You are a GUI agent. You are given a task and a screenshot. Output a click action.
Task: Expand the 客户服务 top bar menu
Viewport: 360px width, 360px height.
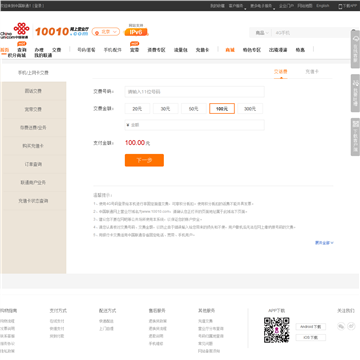pyautogui.click(x=237, y=6)
